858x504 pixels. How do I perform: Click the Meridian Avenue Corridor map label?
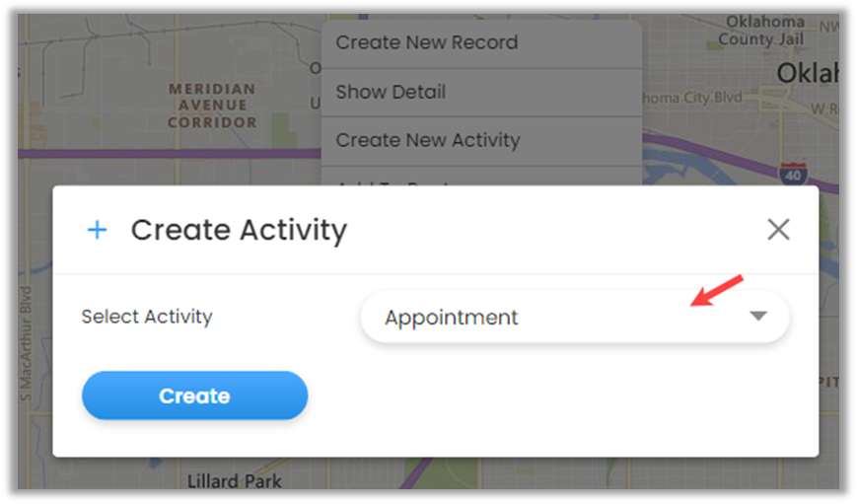(x=212, y=106)
